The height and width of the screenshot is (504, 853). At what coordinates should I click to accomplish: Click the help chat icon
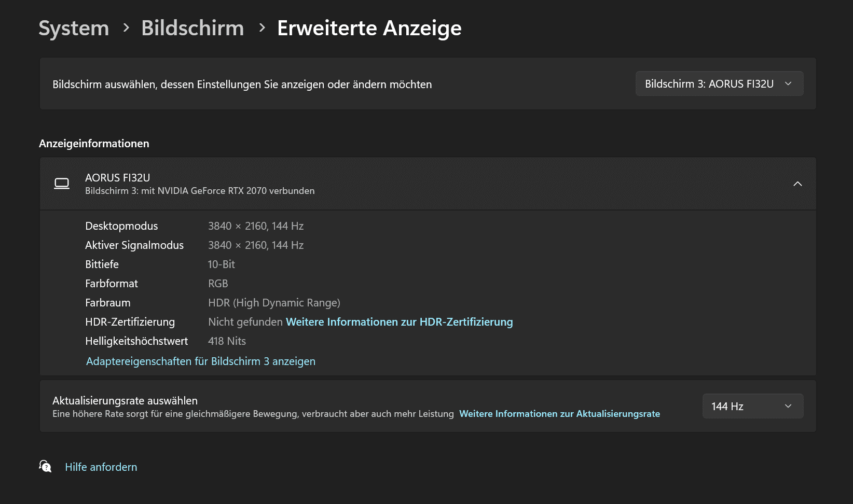coord(46,466)
